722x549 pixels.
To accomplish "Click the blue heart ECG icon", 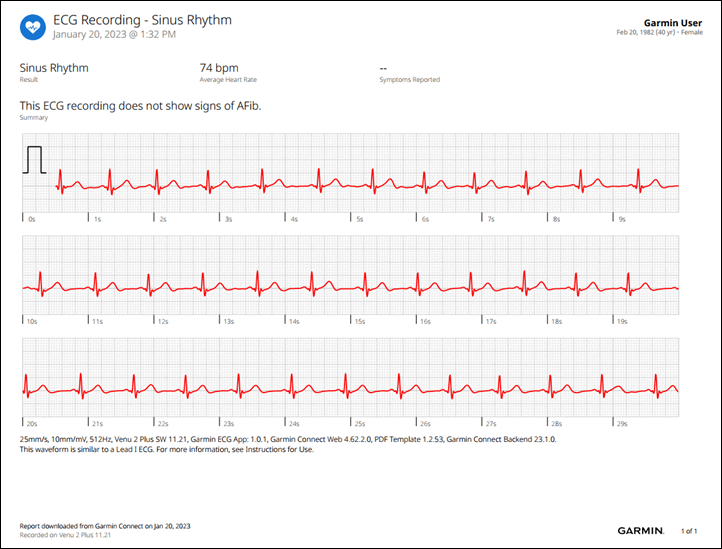I will (33, 27).
